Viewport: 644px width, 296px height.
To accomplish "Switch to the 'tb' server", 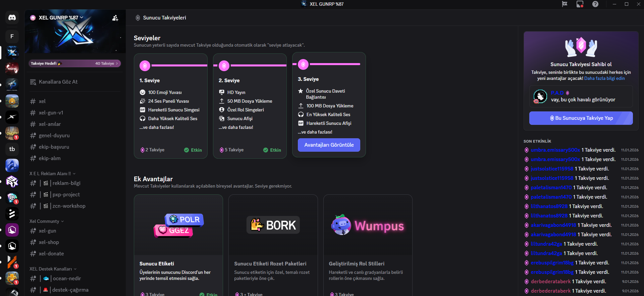I will pos(12,149).
